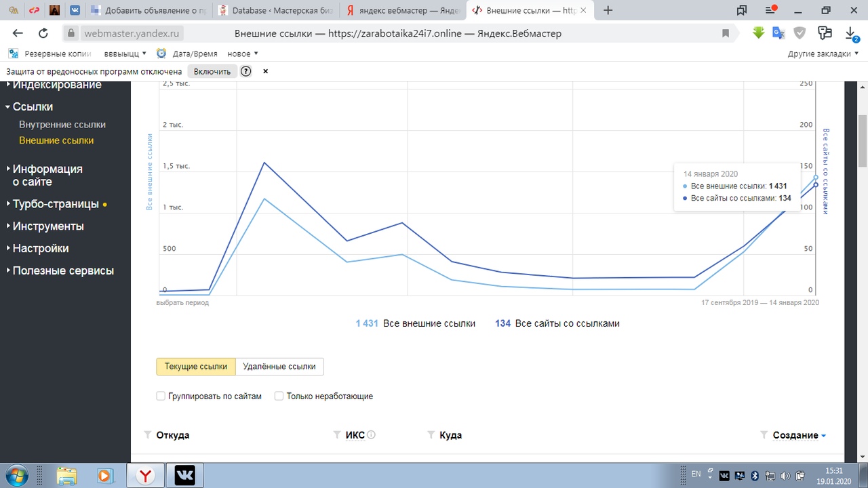
Task: Go back to the previous page
Action: [x=18, y=33]
